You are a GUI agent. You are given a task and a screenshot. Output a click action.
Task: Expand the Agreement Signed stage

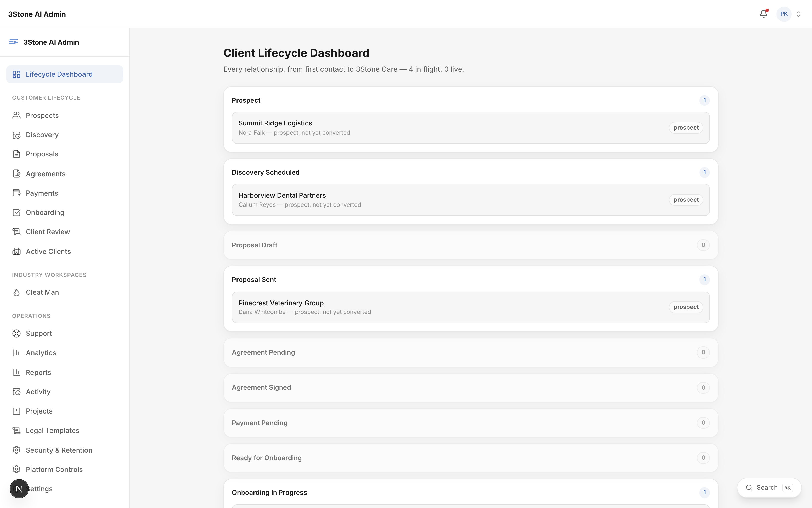coord(470,387)
